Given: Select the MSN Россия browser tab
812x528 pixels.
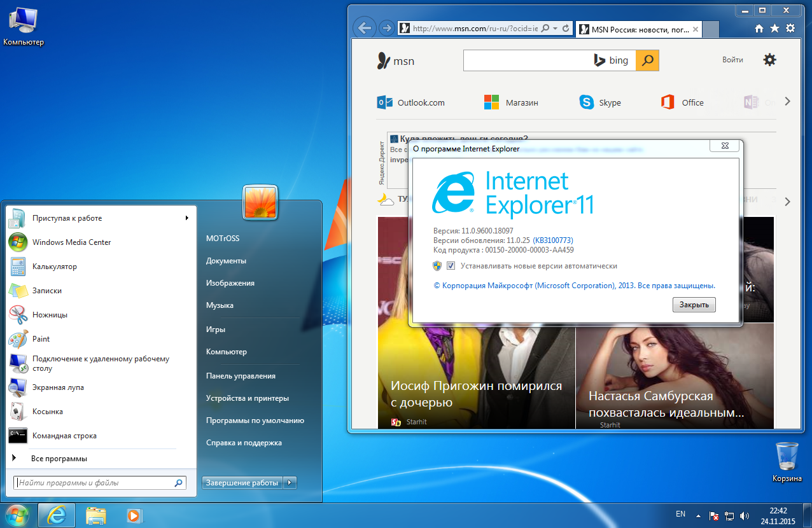Looking at the screenshot, I should 639,29.
